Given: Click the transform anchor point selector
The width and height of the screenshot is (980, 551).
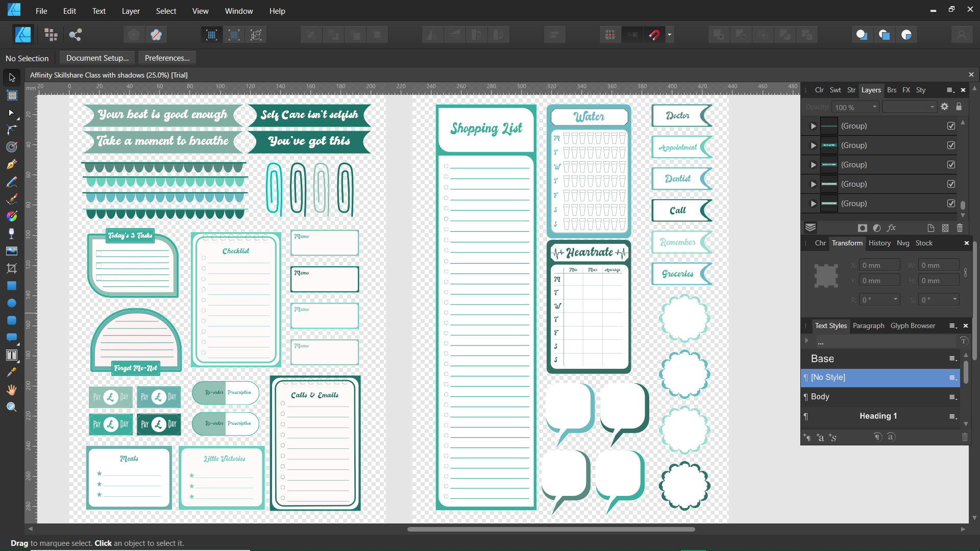Looking at the screenshot, I should coord(826,276).
